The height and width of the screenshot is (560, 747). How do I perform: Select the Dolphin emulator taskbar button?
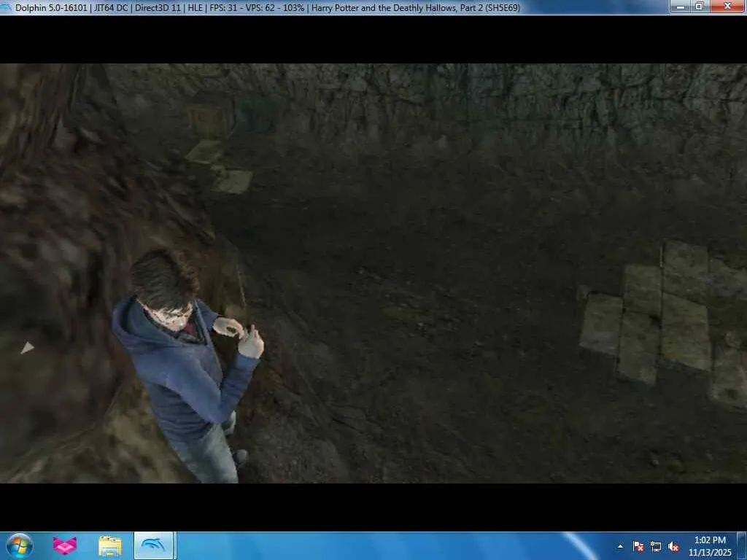(x=154, y=545)
